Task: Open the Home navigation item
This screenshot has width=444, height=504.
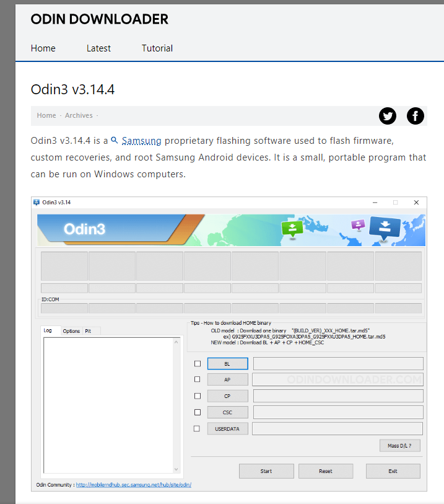Action: point(43,48)
